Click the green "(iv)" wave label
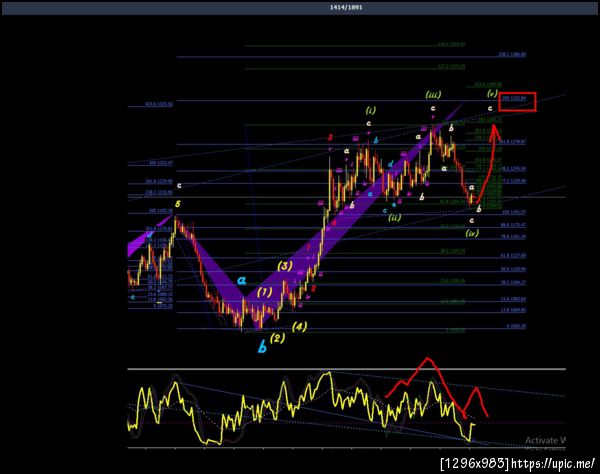This screenshot has width=600, height=474. click(x=472, y=233)
